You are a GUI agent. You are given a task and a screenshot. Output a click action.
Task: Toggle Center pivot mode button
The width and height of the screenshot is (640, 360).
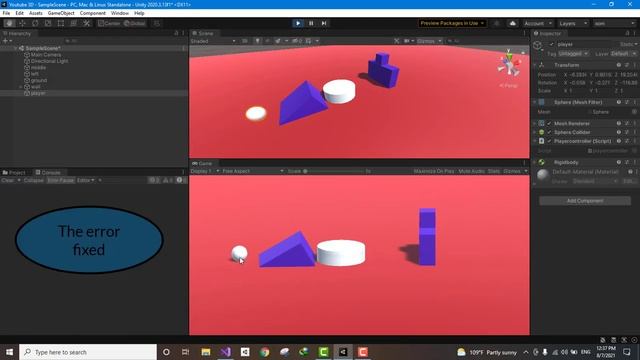click(x=109, y=23)
